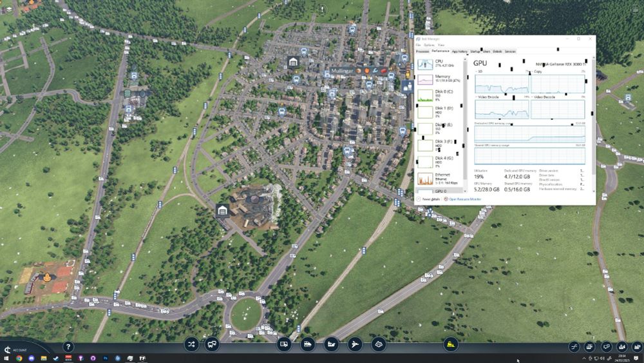
Task: Select the depot icon left of Mullingar label
Action: point(293,62)
